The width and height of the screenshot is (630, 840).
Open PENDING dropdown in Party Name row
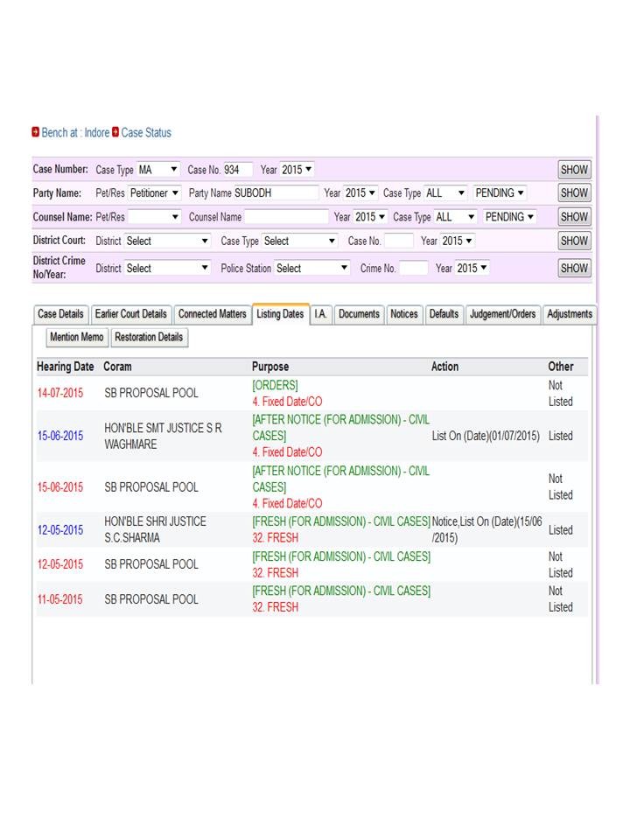500,192
